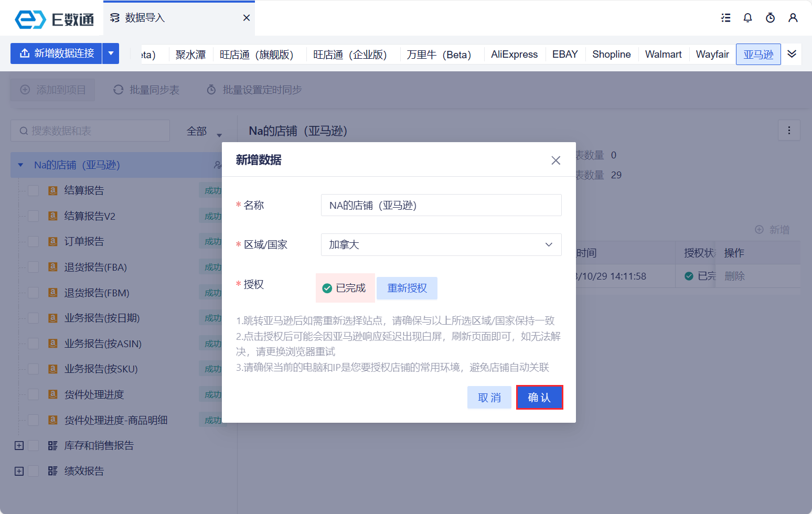Switch to AliExpress tab

coord(515,55)
